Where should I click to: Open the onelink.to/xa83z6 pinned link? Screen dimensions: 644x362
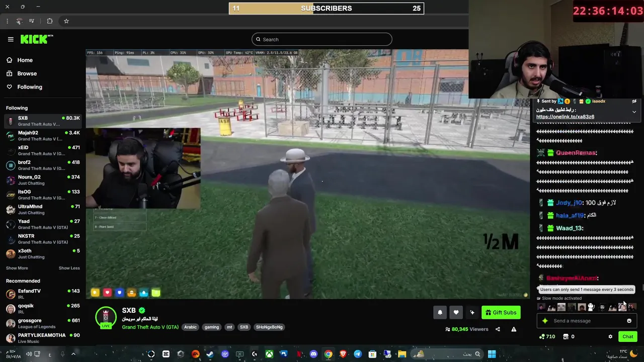(x=565, y=117)
